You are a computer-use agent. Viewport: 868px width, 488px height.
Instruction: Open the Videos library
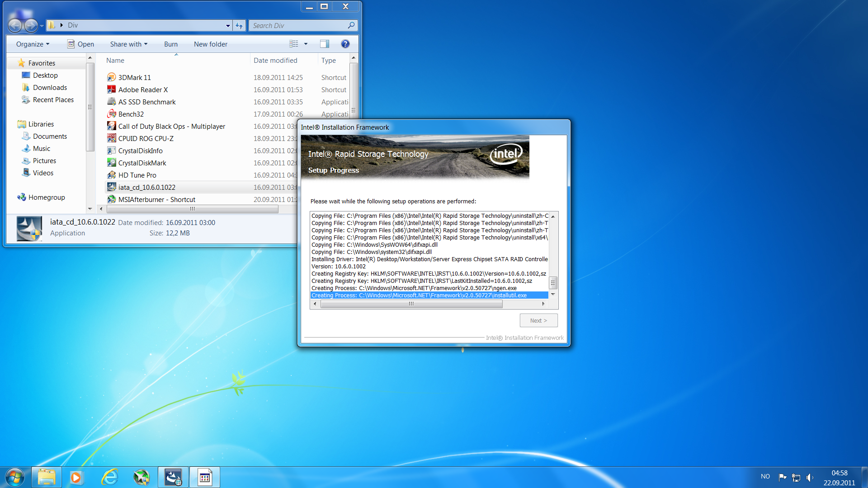coord(43,173)
